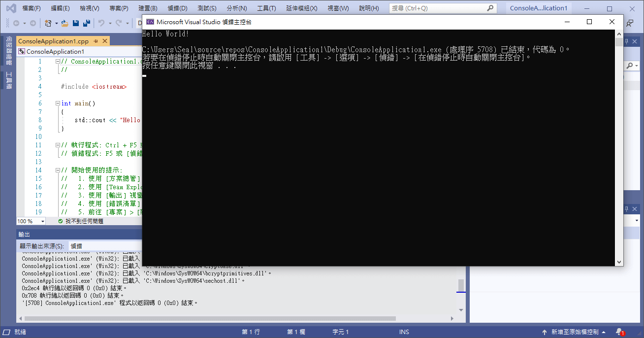The height and width of the screenshot is (338, 644).
Task: Click the Save All toolbar icon
Action: [87, 23]
